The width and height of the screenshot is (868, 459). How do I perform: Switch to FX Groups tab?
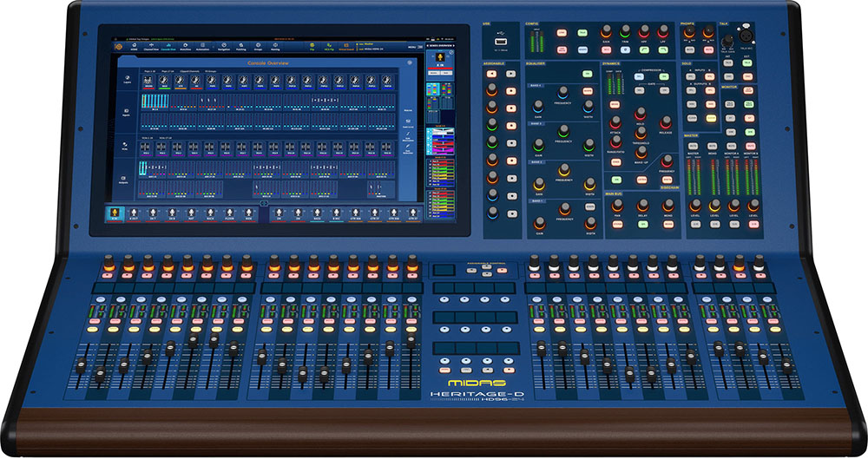210,71
